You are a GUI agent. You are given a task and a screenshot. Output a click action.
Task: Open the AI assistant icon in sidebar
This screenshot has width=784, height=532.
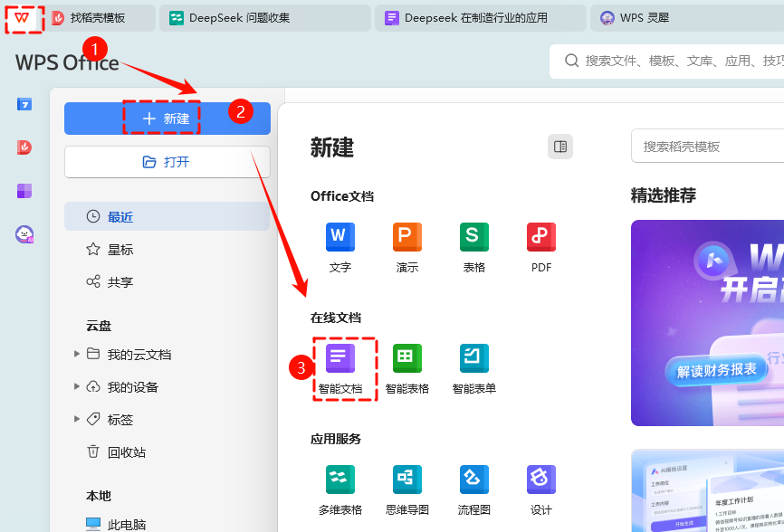tap(24, 233)
